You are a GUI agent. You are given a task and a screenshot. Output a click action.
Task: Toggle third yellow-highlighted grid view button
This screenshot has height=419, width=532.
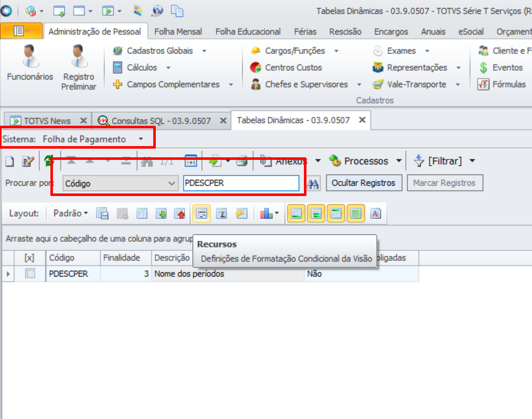pos(336,213)
